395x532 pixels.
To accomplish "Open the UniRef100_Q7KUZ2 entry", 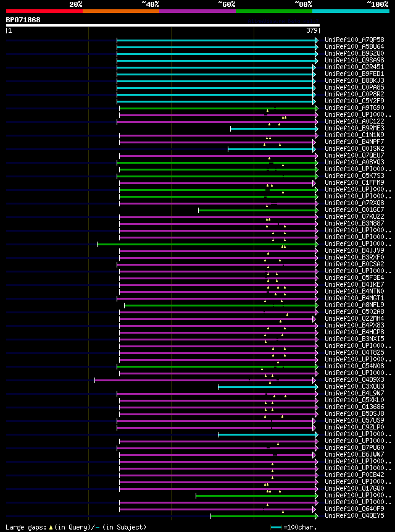I will click(354, 216).
